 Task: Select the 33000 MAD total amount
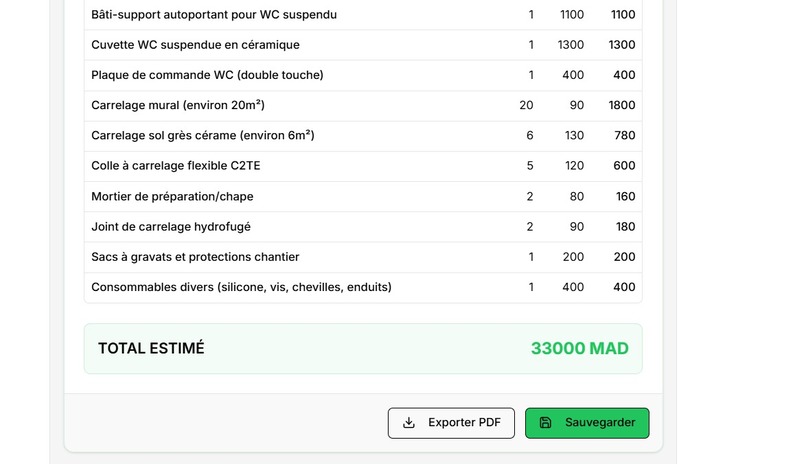(x=579, y=348)
